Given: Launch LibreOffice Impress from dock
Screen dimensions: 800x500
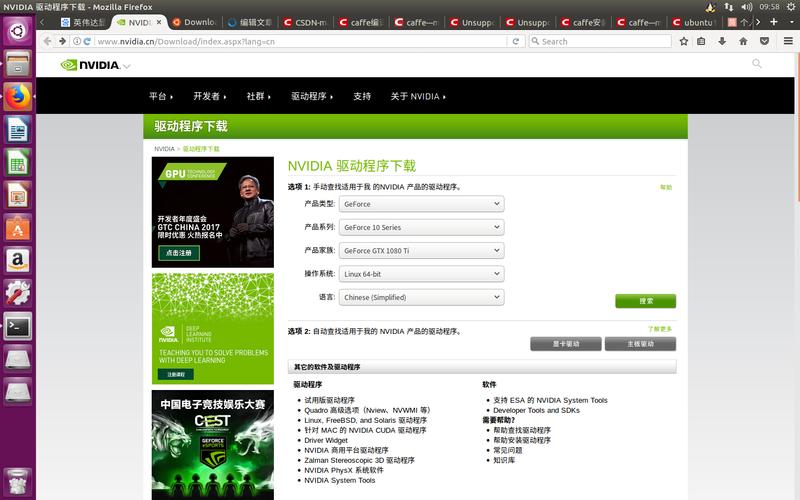Looking at the screenshot, I should tap(18, 195).
